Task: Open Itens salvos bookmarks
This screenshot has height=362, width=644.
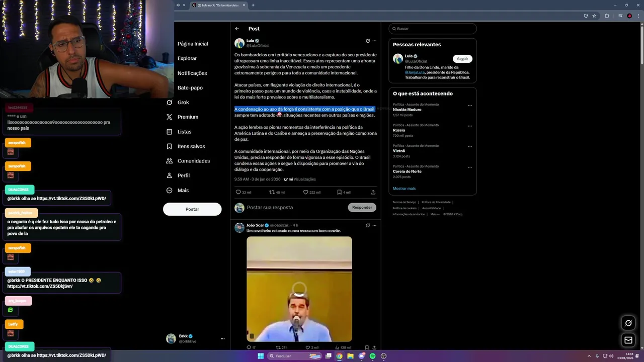Action: [x=186, y=146]
